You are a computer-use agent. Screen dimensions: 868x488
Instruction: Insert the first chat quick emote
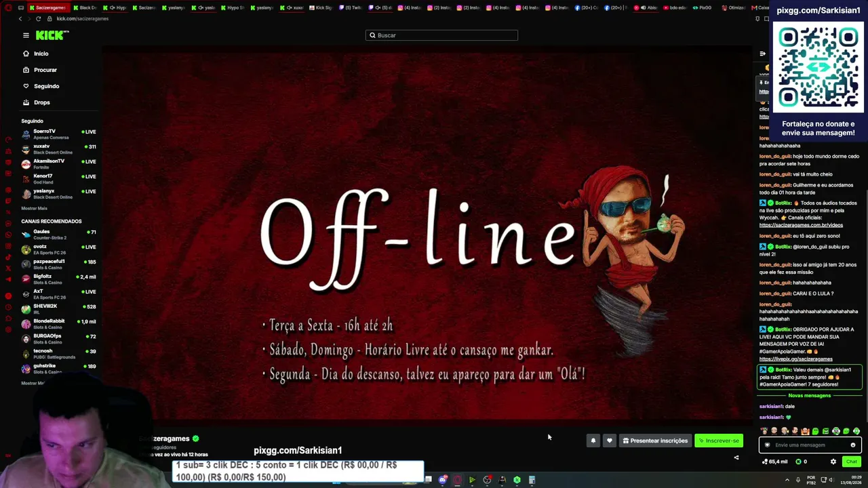tap(764, 431)
